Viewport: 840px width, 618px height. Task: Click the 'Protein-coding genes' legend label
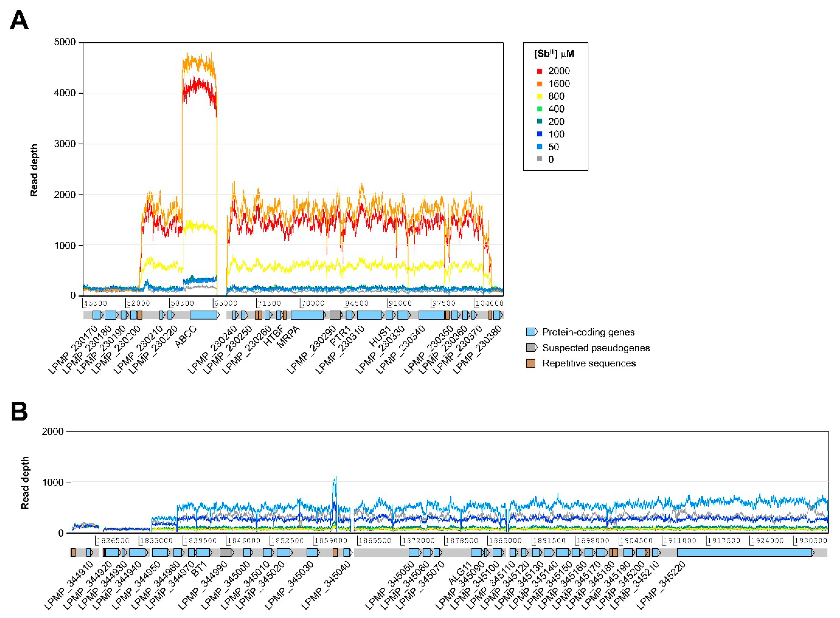click(x=589, y=332)
